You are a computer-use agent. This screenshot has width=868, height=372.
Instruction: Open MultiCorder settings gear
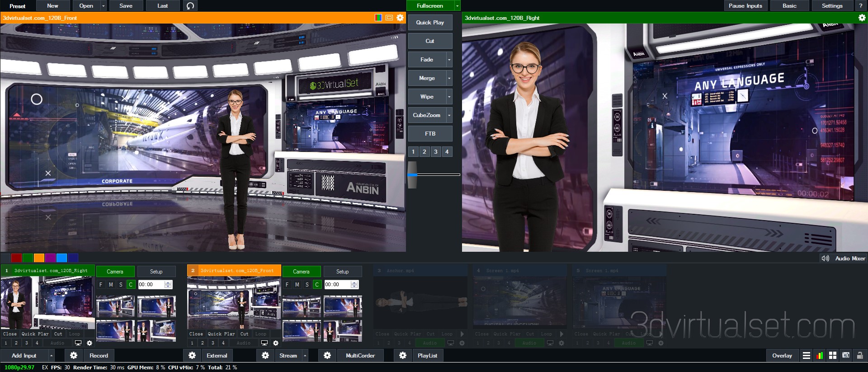point(327,355)
